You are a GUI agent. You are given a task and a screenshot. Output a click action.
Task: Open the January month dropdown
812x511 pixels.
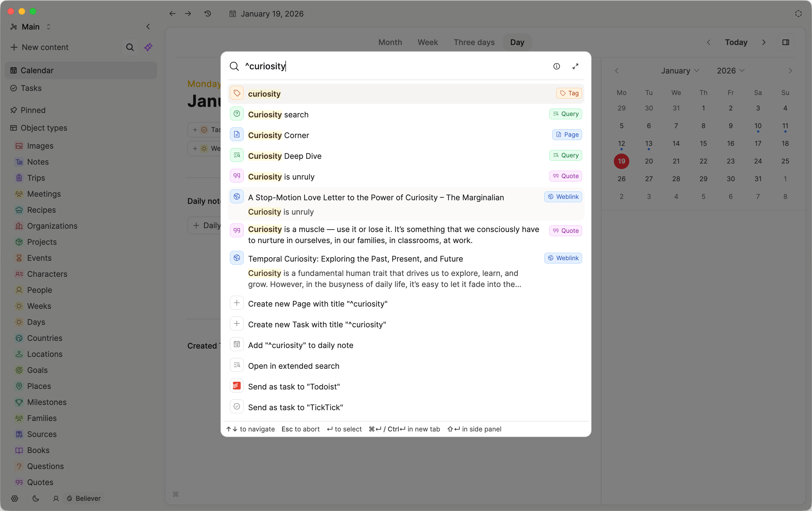[680, 70]
